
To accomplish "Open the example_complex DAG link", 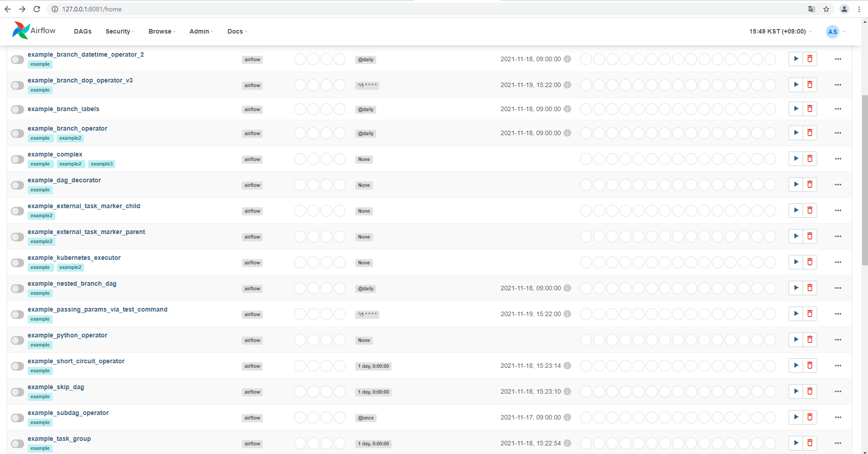I will pos(55,154).
